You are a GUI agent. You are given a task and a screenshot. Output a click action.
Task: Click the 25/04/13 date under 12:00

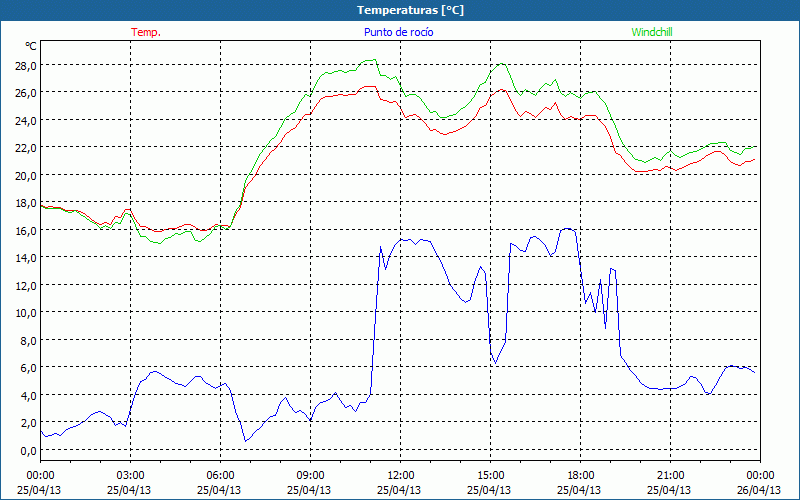399,490
